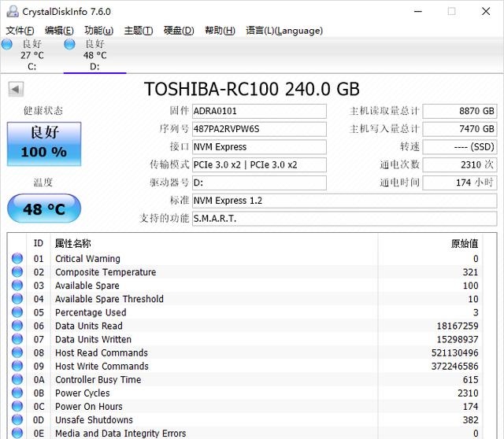The height and width of the screenshot is (439, 504).
Task: Click the previous disk arrow button
Action: (x=15, y=89)
